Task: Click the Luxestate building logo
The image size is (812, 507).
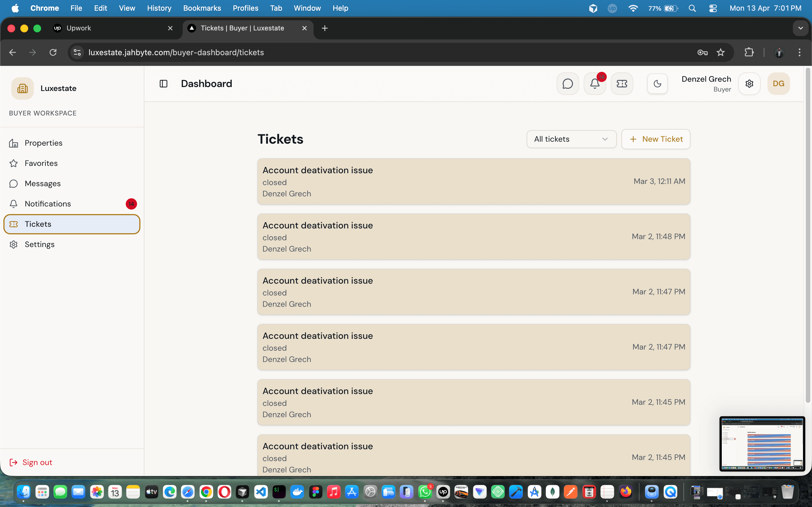Action: pos(22,88)
